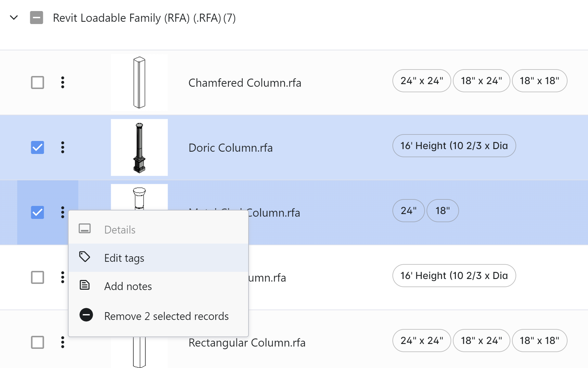This screenshot has height=368, width=588.
Task: Click Remove 2 selected records
Action: 166,316
